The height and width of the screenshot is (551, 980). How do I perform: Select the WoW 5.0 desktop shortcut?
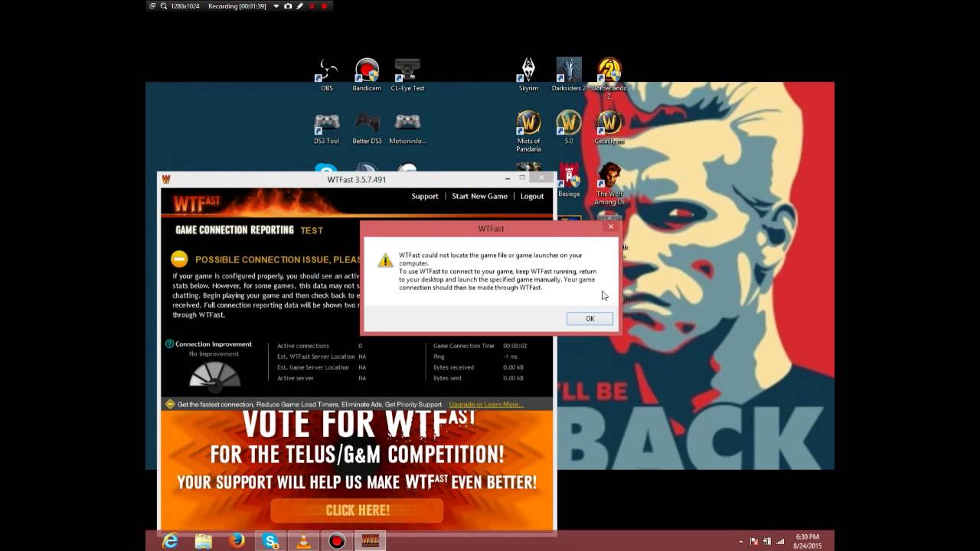pyautogui.click(x=569, y=129)
